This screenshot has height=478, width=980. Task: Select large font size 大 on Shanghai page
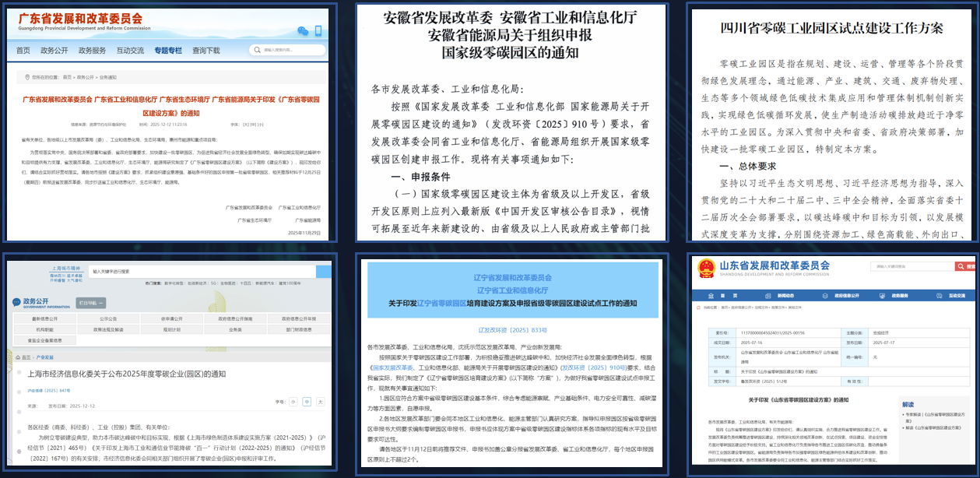tap(320, 402)
